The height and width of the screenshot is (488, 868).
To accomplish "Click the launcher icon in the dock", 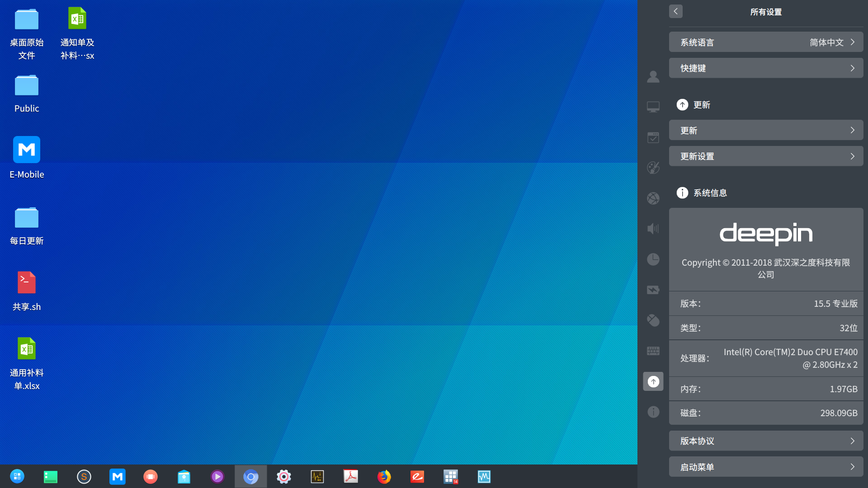I will click(x=17, y=476).
